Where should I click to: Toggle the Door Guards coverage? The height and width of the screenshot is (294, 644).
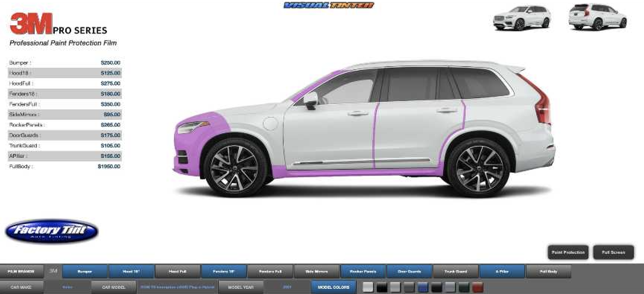[x=409, y=272]
